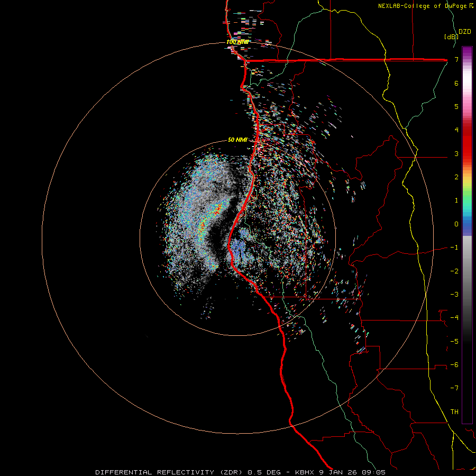Select the 0 value on the scale
Screen dimensions: 476x476
456,224
